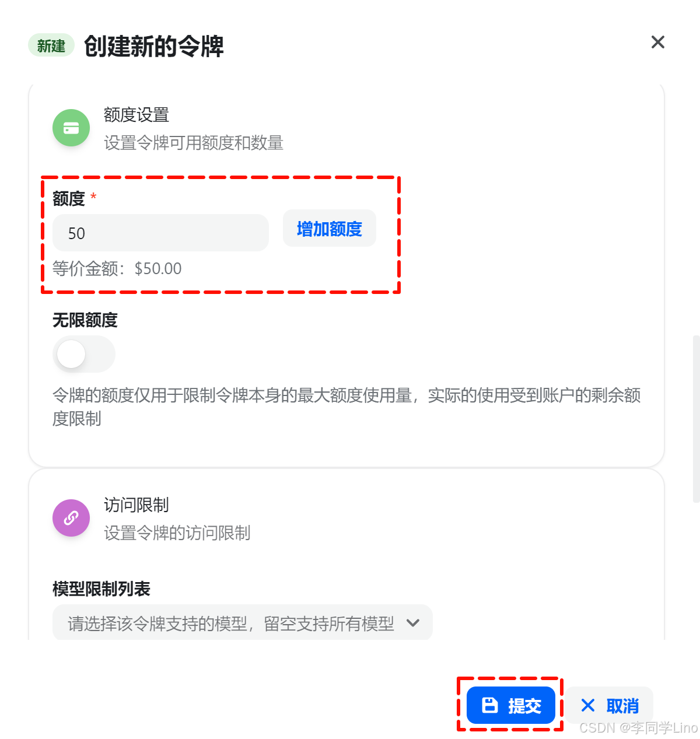Open the 模型限制列表 model selection dropdown

point(243,623)
